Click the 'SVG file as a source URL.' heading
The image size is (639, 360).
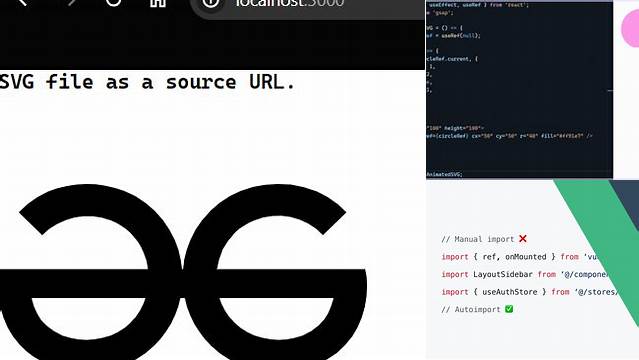pos(147,82)
